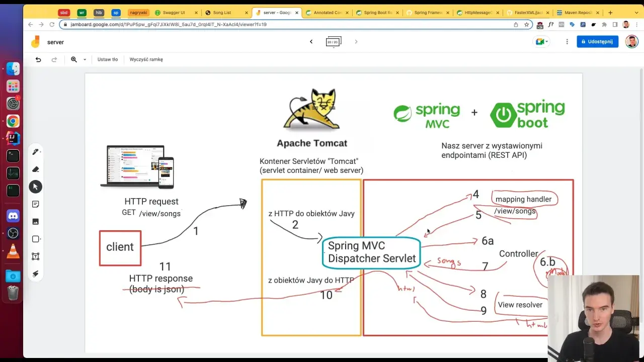Open the sp tab group
This screenshot has width=644, height=362.
pyautogui.click(x=116, y=13)
